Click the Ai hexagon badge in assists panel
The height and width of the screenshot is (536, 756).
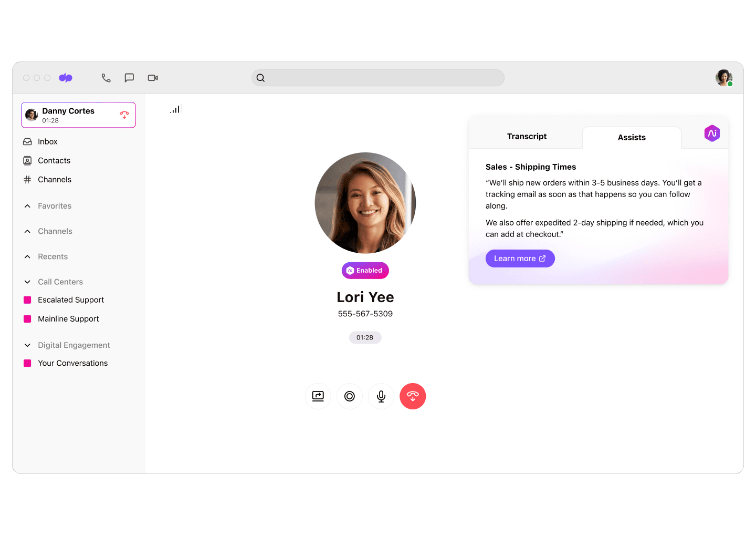712,133
